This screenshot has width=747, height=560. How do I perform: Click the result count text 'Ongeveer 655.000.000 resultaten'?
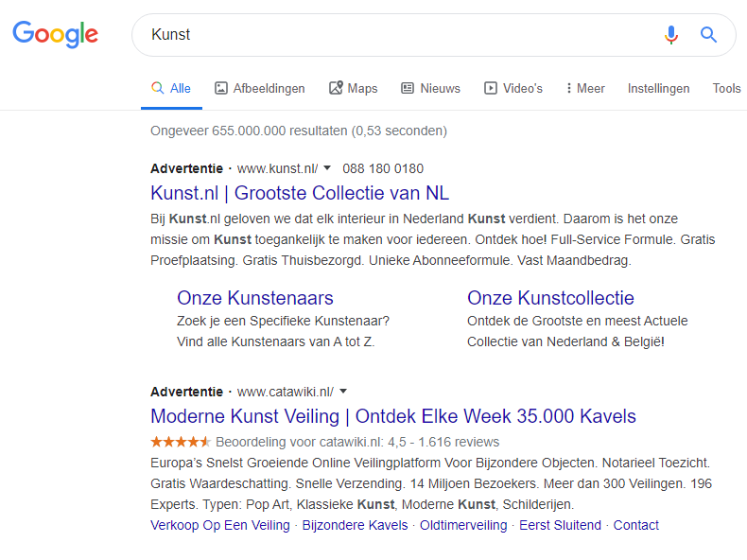[x=249, y=131]
